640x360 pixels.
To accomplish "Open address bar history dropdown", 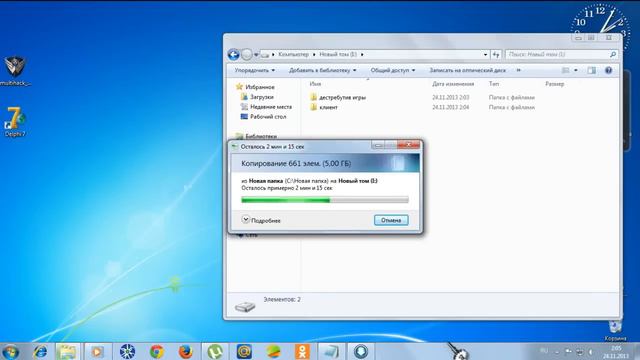I will click(485, 54).
